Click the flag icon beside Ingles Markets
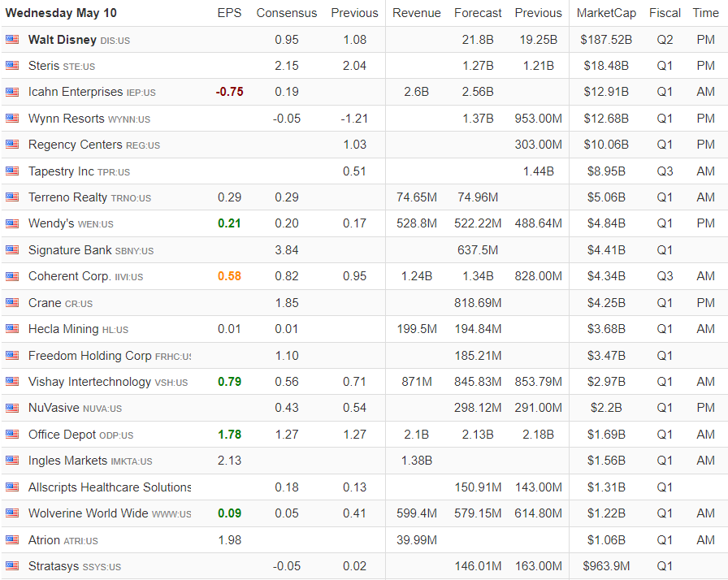This screenshot has width=728, height=580. pos(12,461)
